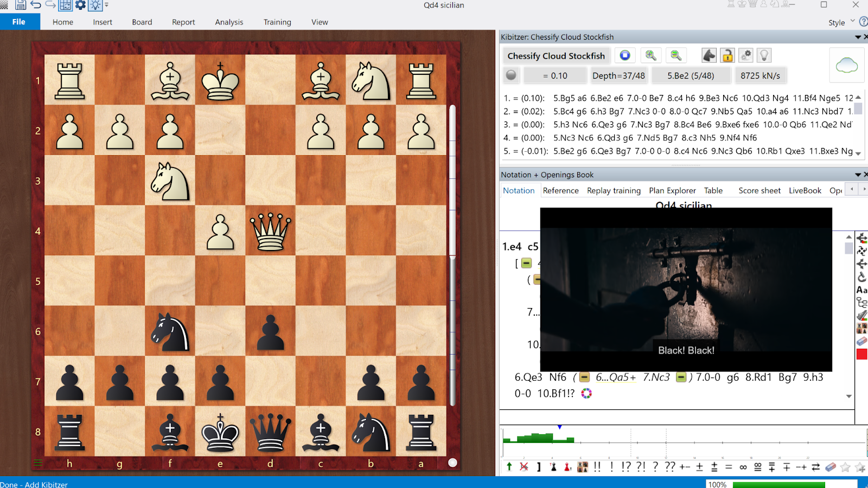
Task: Collapse the variation after 7.Nc3
Action: [681, 377]
